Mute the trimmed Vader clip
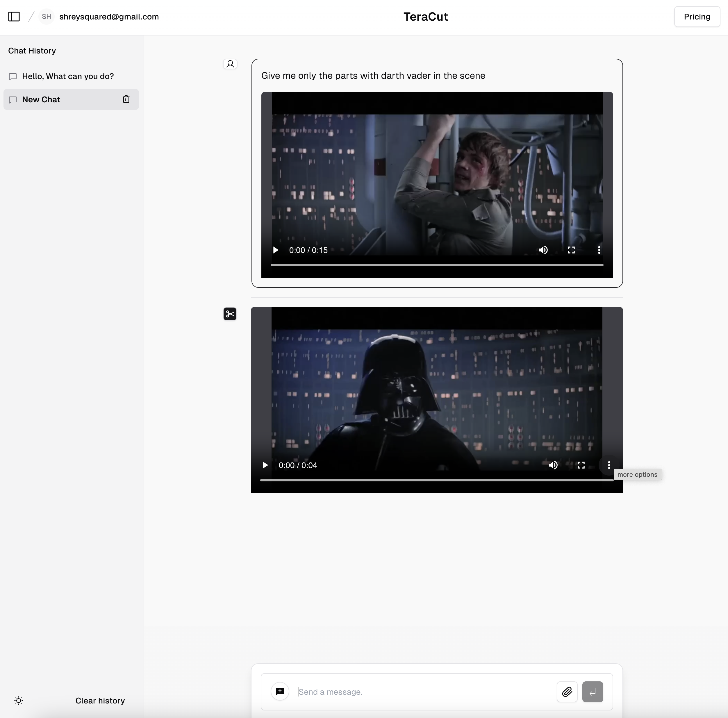The height and width of the screenshot is (718, 728). 553,465
